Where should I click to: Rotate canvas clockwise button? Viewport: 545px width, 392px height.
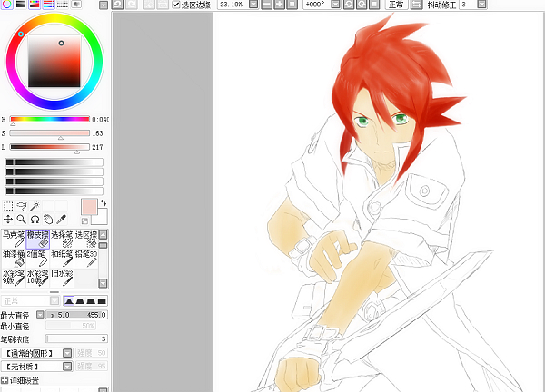pyautogui.click(x=362, y=5)
